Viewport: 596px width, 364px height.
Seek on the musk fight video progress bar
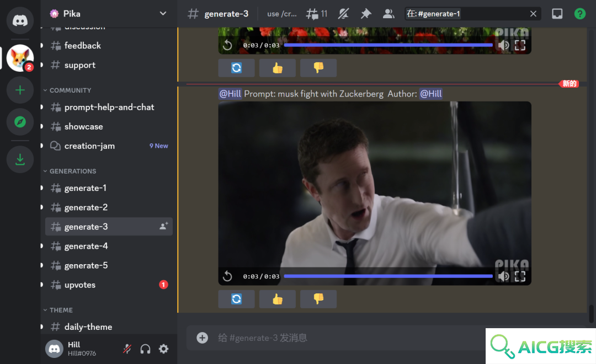pyautogui.click(x=388, y=276)
